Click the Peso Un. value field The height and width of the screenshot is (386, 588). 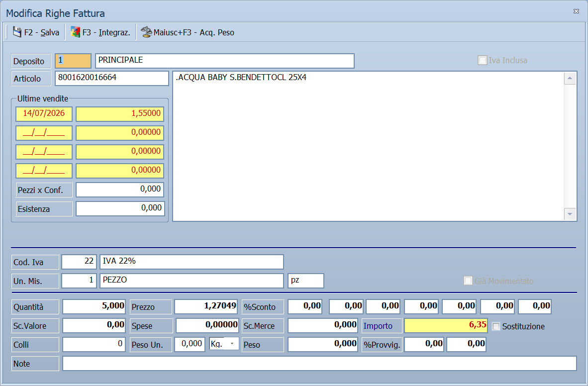coord(190,344)
